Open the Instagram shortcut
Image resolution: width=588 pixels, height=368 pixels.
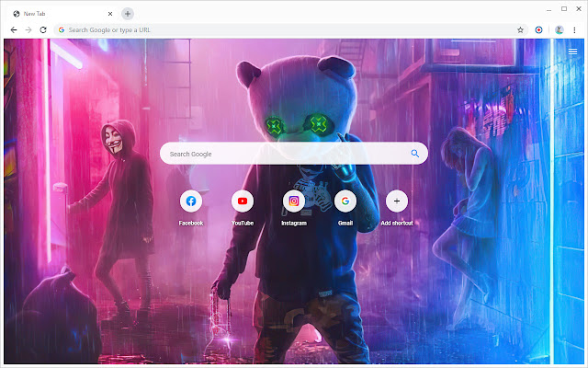[x=294, y=201]
